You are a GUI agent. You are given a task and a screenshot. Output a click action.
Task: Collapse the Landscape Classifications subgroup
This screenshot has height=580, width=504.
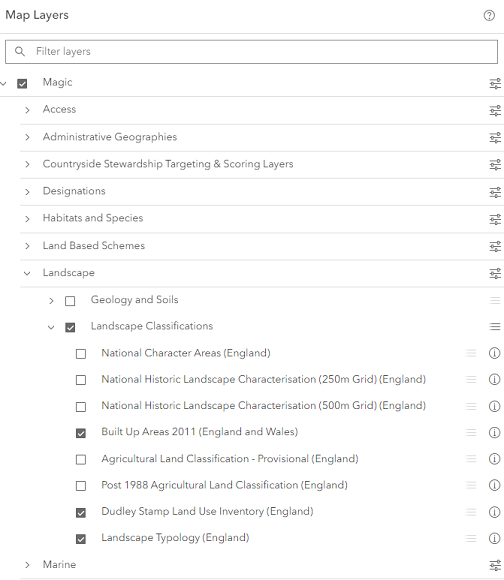tap(51, 327)
